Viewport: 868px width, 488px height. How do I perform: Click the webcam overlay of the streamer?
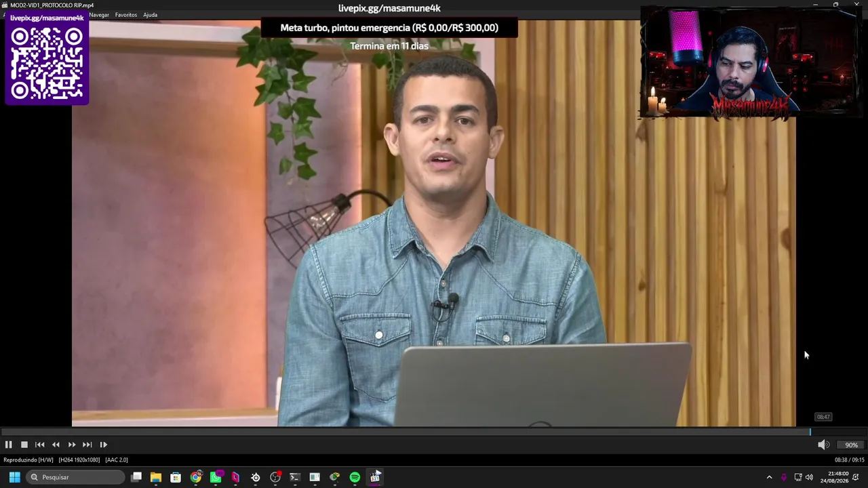(x=750, y=63)
